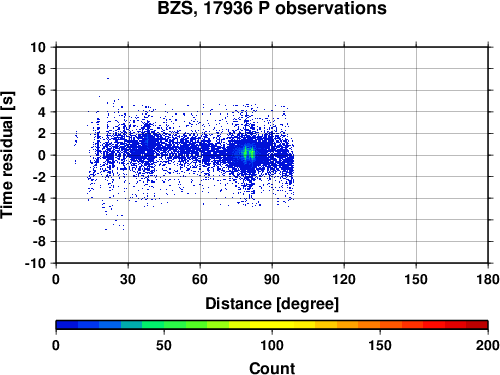Select the "60" tick on the Distance axis
This screenshot has width=500, height=375.
tap(200, 279)
